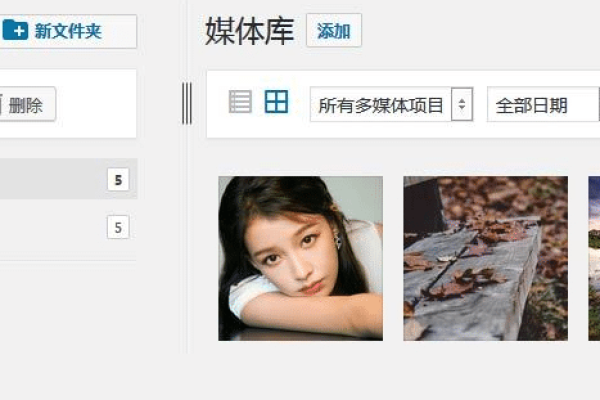Open the 全部日期 date filter
Viewport: 600px width, 400px height.
543,104
